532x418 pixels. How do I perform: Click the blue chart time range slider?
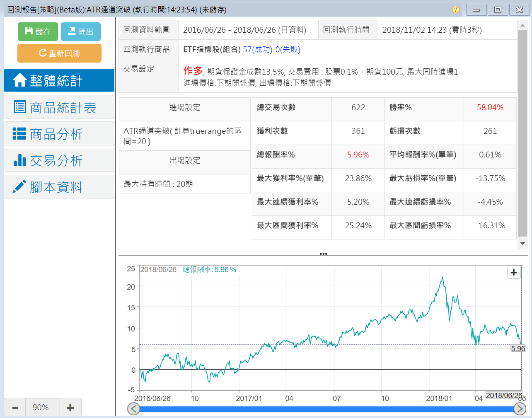pos(326,409)
